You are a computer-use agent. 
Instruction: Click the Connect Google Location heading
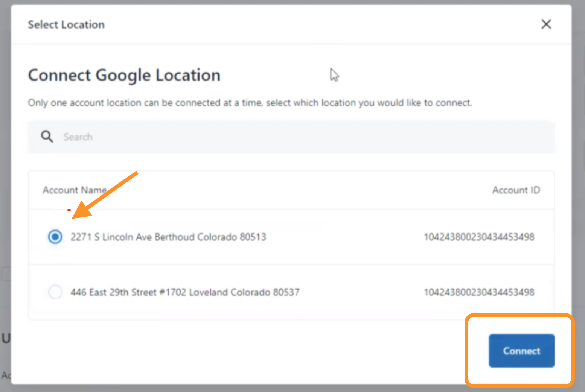coord(124,75)
